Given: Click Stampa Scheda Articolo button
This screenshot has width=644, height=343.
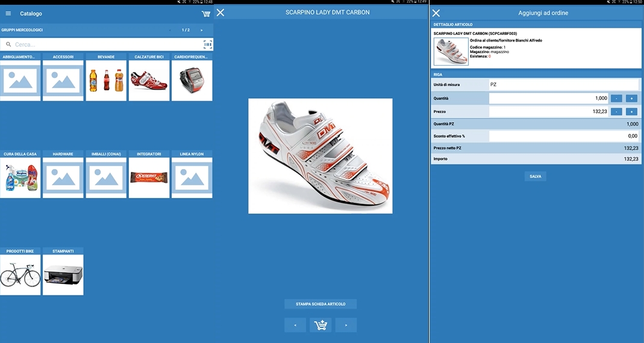Looking at the screenshot, I should pos(320,304).
